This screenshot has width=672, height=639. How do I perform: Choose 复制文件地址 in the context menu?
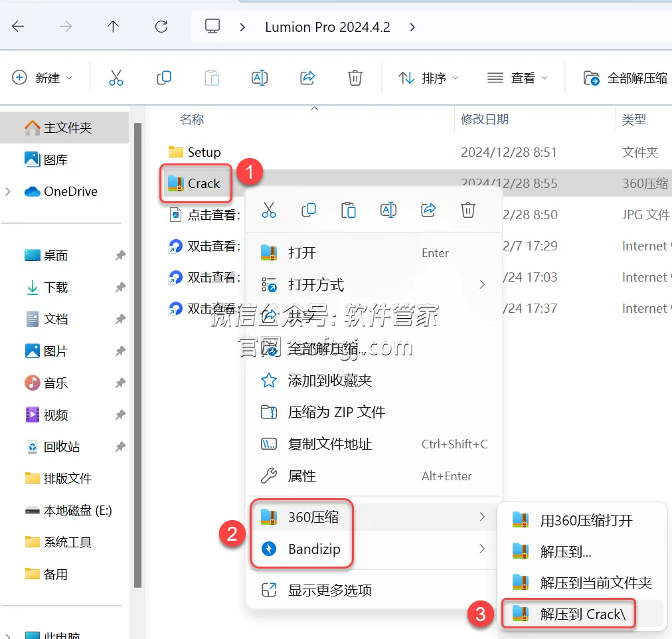point(373,444)
